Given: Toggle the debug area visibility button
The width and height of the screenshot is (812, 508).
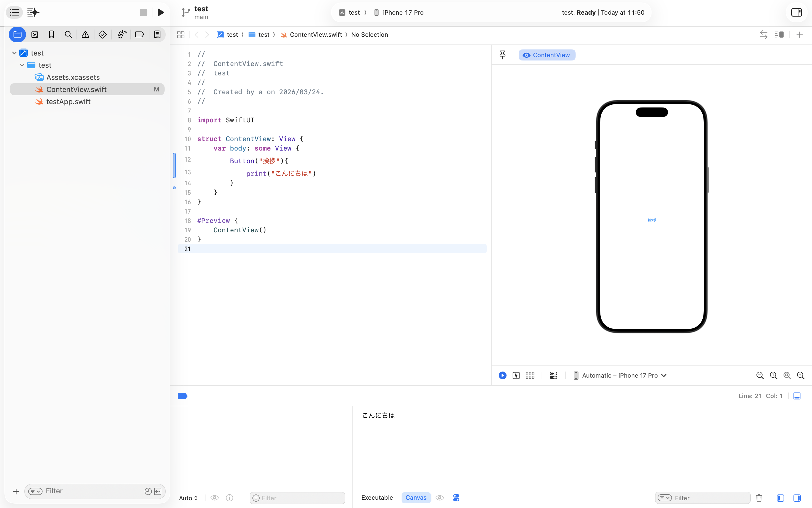Looking at the screenshot, I should tap(797, 396).
